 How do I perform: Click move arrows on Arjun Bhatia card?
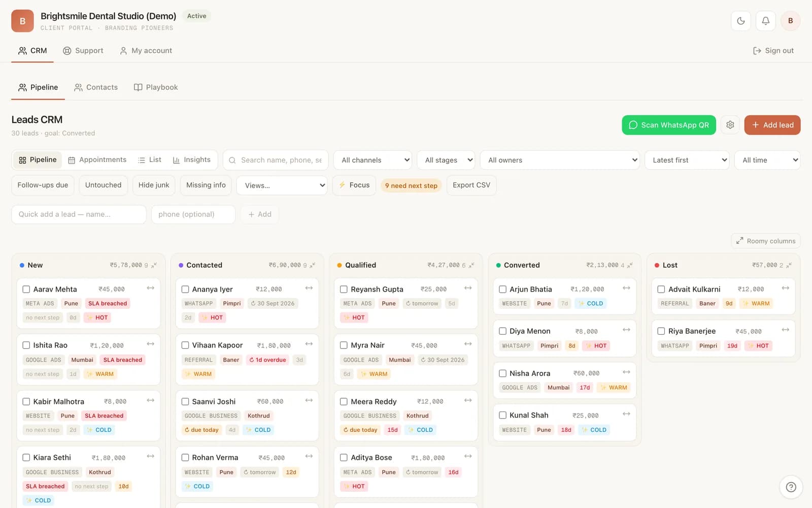[626, 288]
